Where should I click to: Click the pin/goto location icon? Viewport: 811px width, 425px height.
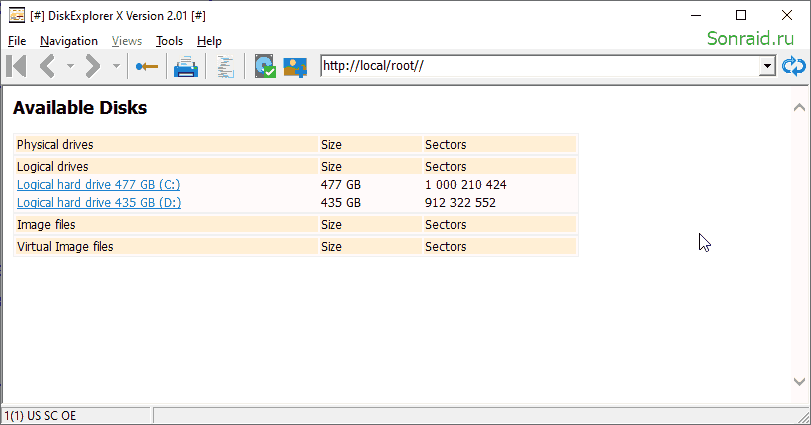click(146, 67)
